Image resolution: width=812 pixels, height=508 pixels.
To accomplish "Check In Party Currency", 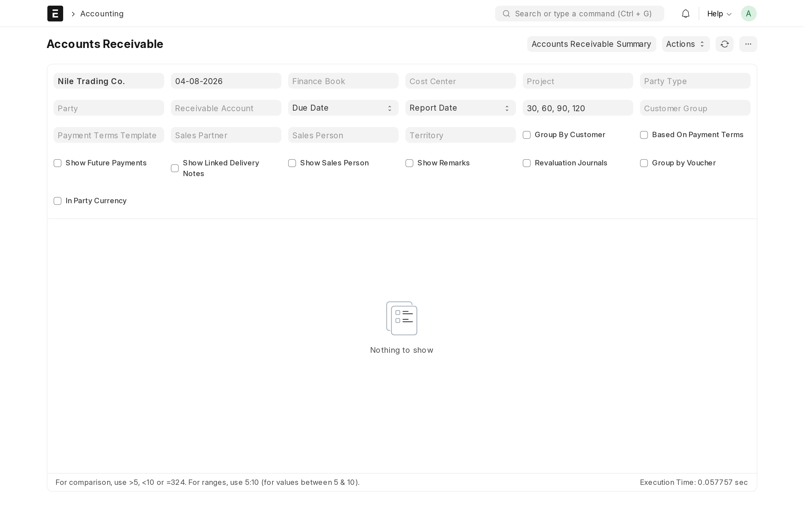I will tap(58, 201).
